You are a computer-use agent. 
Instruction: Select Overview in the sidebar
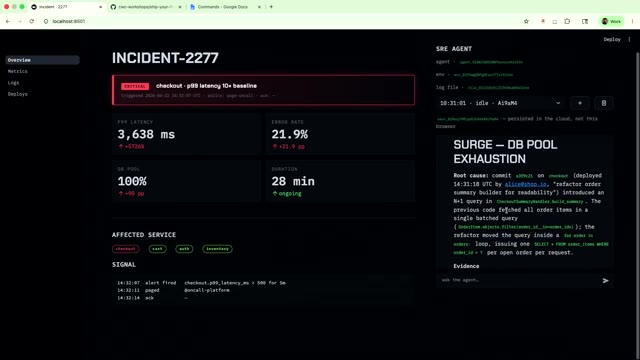click(x=42, y=60)
